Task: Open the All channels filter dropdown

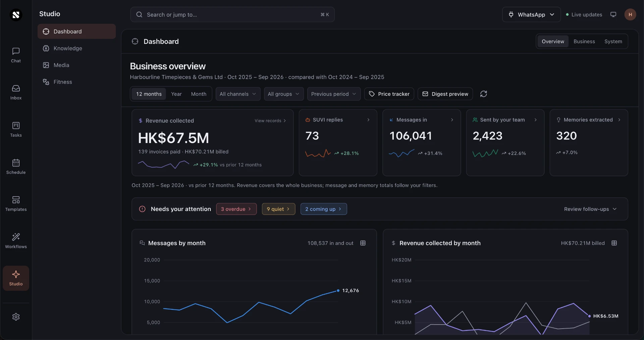Action: pyautogui.click(x=238, y=94)
